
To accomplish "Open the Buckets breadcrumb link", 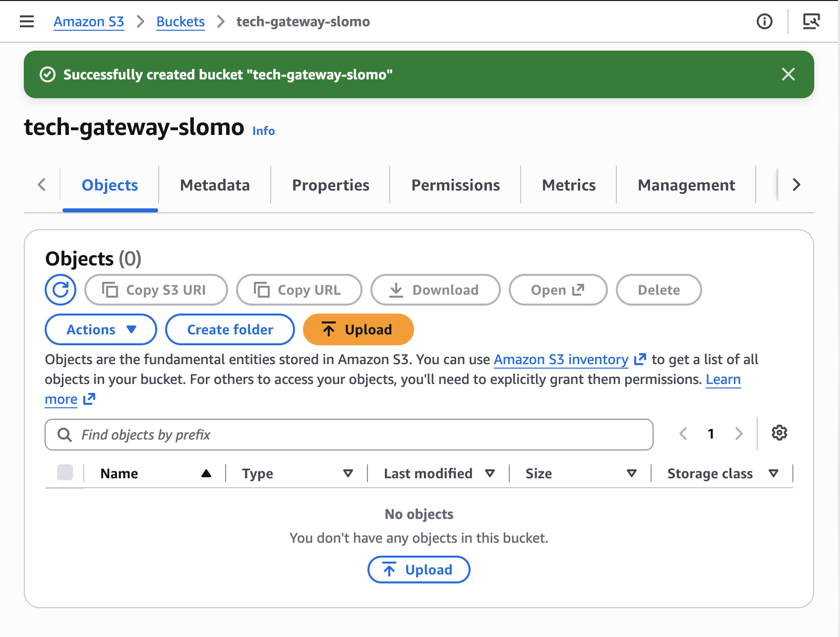I will 180,22.
